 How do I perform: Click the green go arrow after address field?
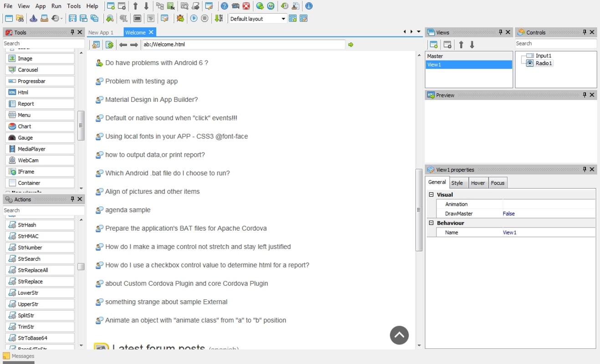pos(351,45)
